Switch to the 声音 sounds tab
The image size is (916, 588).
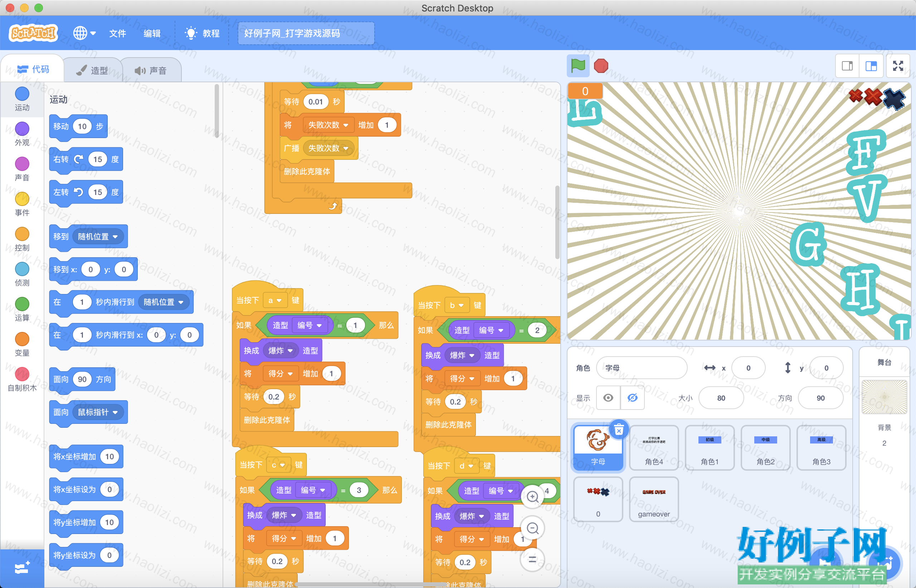point(151,70)
